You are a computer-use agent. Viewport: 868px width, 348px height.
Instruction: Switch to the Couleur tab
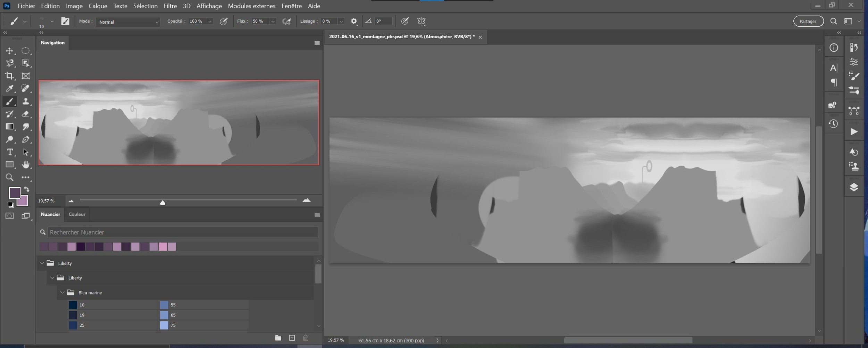click(x=77, y=214)
